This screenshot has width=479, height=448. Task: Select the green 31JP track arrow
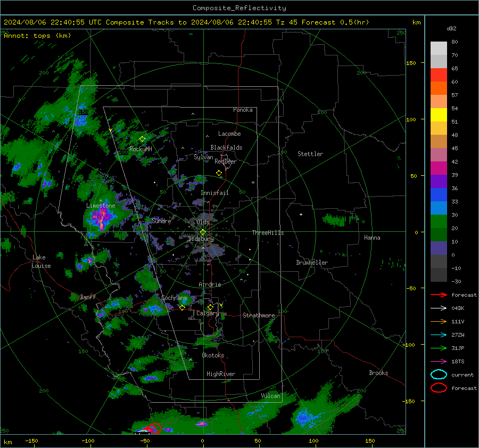[x=439, y=348]
